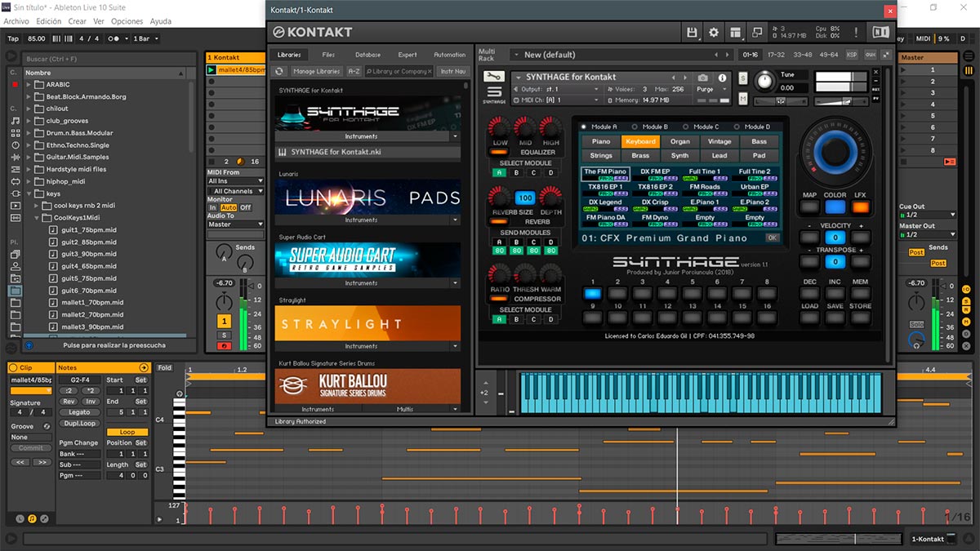Open Drums category in Ableton browser
980x551 pixels.
16,132
